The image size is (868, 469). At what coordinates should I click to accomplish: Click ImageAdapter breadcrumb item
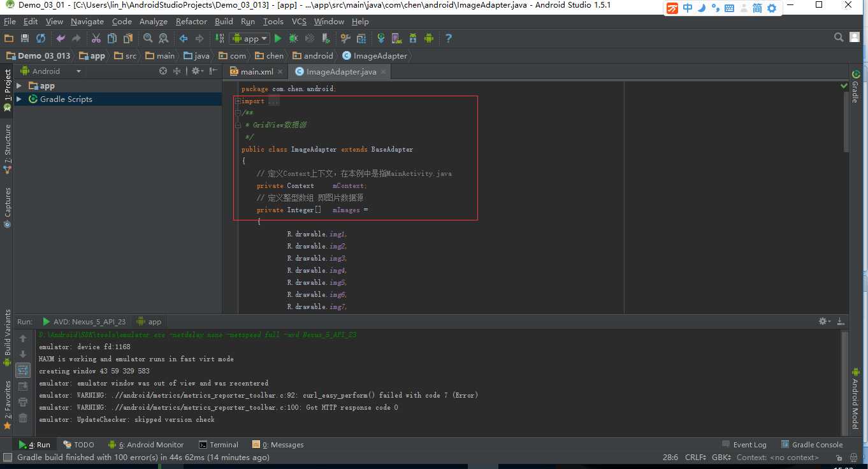pos(375,55)
